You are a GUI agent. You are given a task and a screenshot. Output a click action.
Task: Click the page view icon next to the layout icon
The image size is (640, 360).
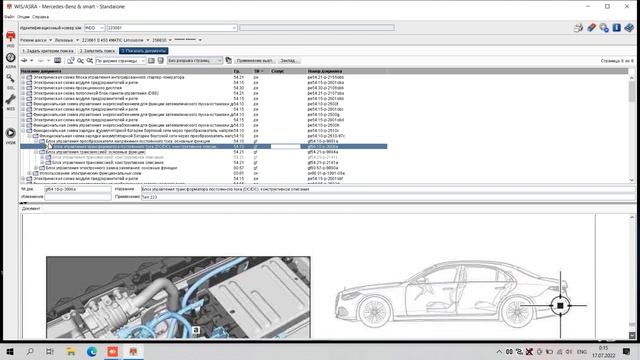click(161, 60)
